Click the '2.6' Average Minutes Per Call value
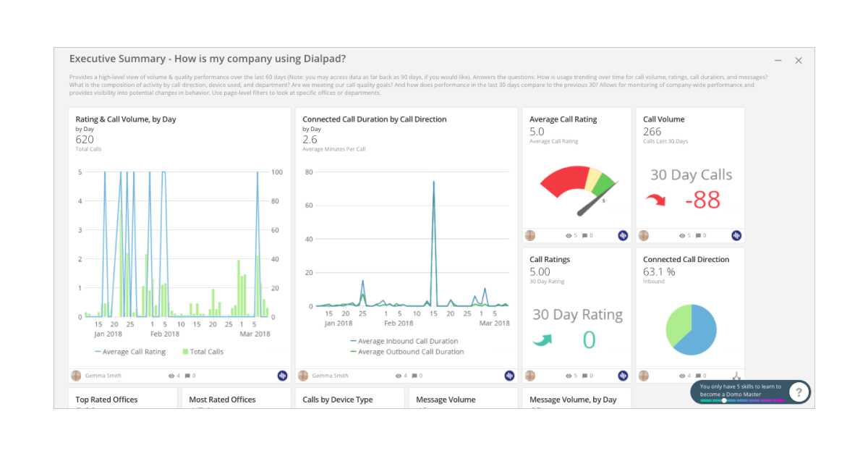868x456 pixels. pos(310,140)
